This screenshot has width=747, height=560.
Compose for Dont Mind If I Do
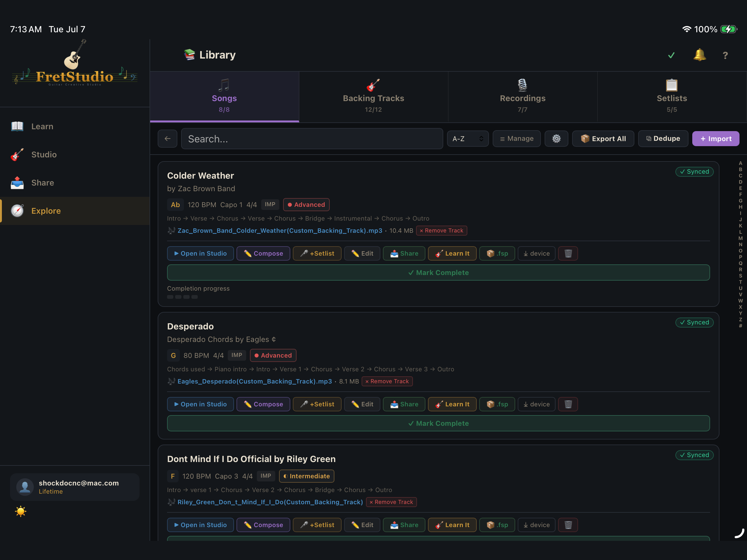click(x=263, y=525)
